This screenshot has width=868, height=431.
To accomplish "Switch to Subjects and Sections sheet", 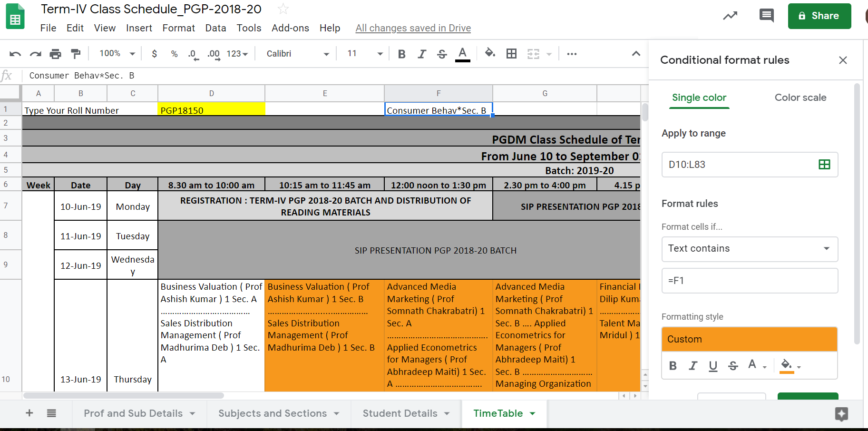I will 273,413.
